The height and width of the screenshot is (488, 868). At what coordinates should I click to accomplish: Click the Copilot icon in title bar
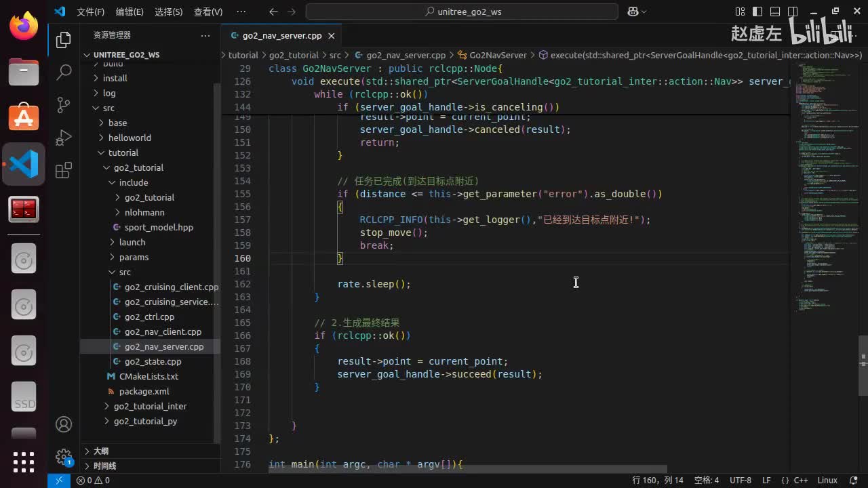(633, 12)
